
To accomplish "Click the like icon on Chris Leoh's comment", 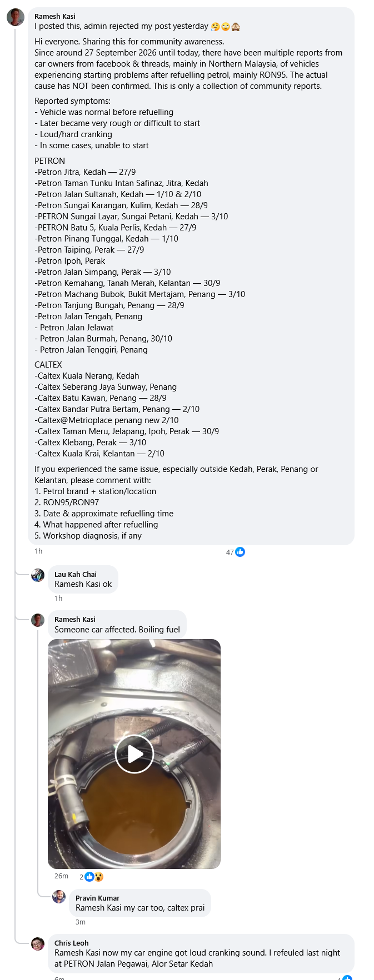I will coord(347,978).
